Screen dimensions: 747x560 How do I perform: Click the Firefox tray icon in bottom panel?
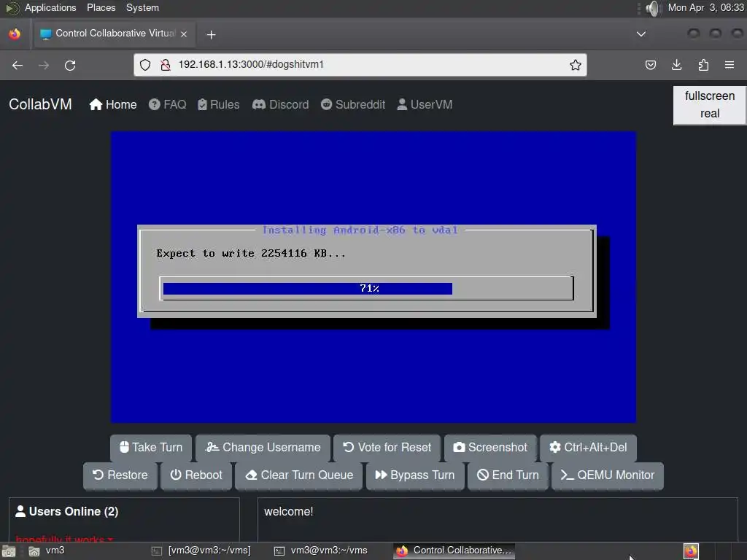[691, 551]
